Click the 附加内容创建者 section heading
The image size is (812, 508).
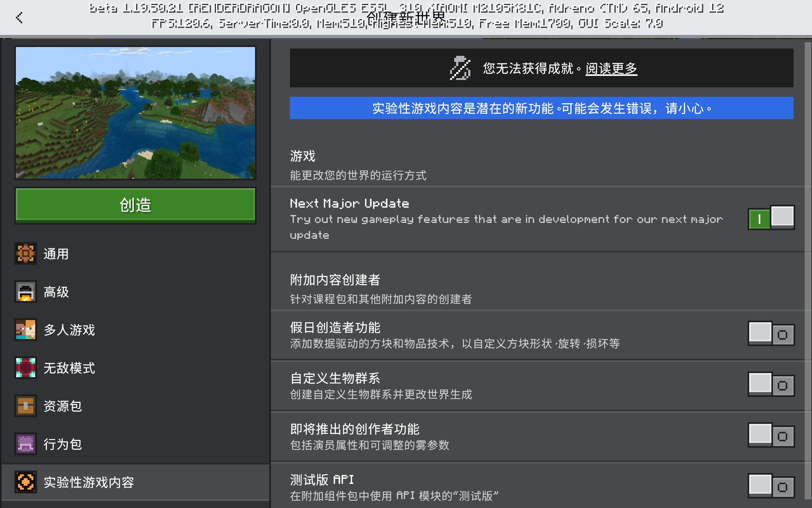pos(335,279)
